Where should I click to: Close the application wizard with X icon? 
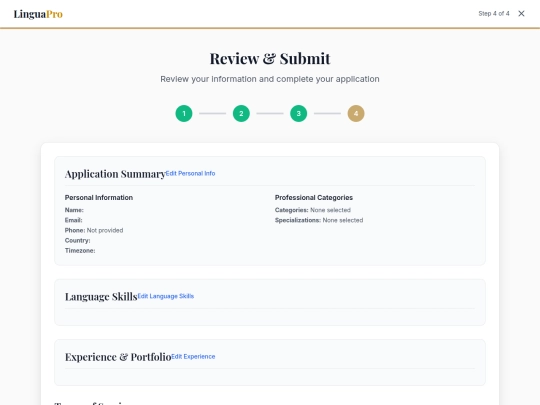(x=521, y=13)
